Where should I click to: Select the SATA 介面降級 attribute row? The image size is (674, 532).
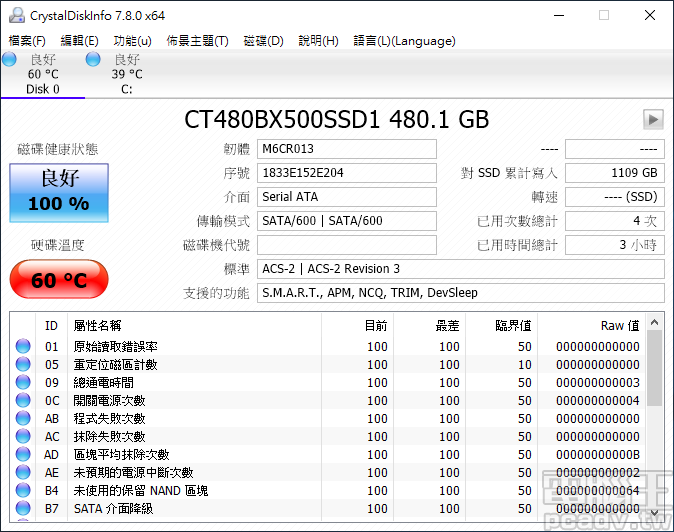point(328,509)
